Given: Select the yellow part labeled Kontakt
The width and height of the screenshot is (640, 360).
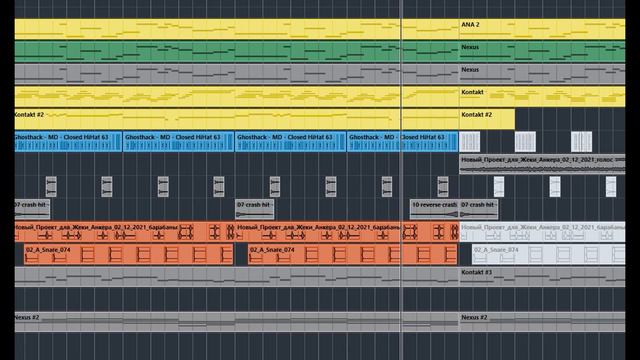Looking at the screenshot, I should coord(542,97).
